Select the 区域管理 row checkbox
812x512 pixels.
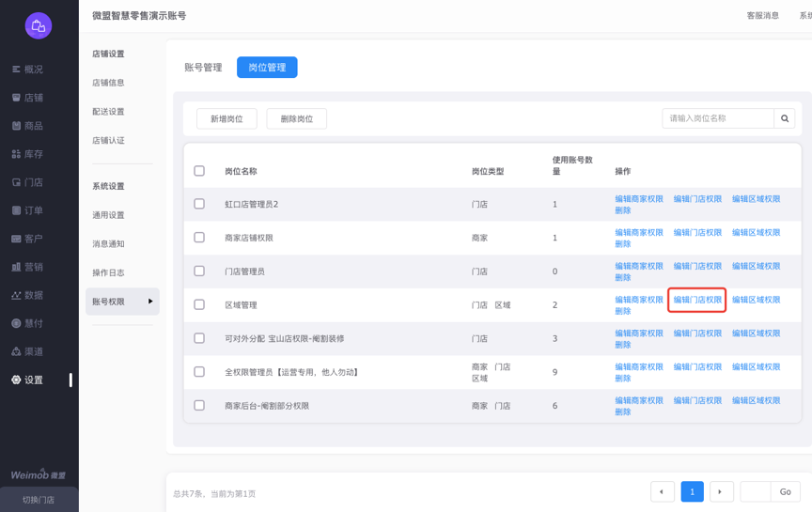click(199, 304)
